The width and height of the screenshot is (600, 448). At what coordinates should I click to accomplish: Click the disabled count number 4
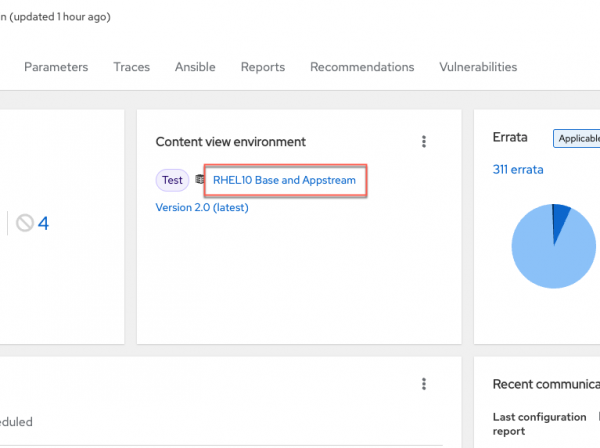(43, 223)
